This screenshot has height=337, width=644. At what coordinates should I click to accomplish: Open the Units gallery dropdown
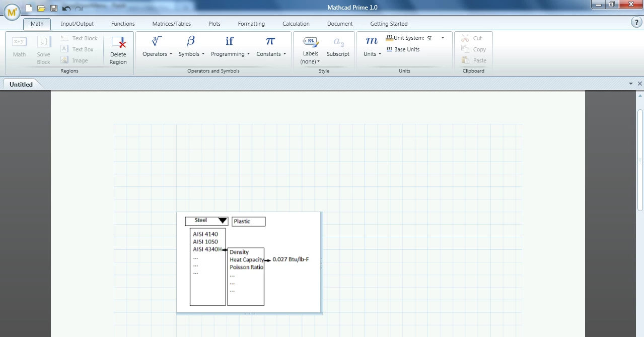pos(372,46)
